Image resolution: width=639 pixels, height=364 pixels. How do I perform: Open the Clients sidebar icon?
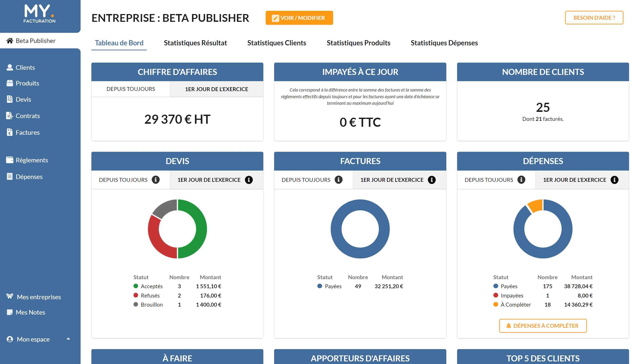click(10, 68)
